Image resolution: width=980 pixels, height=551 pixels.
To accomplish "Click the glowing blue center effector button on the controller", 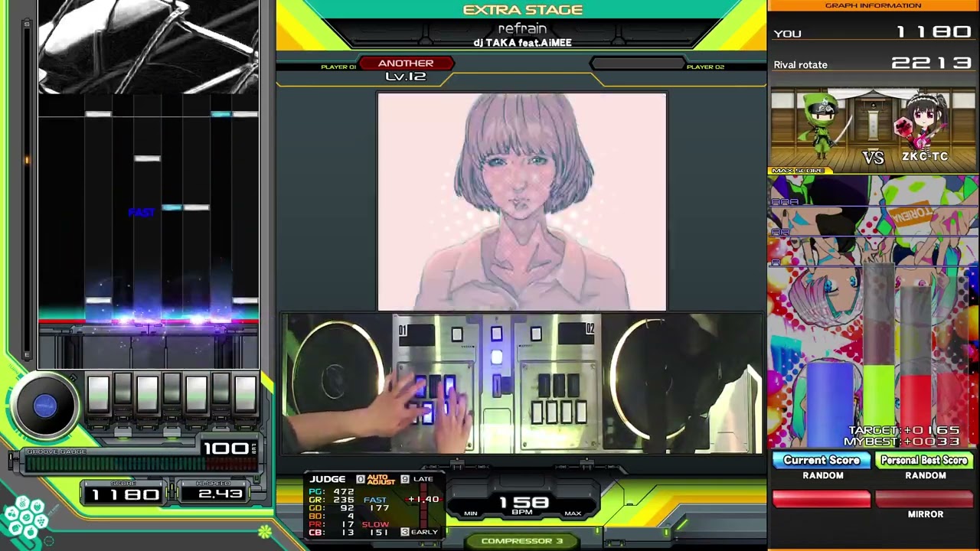I will (496, 357).
